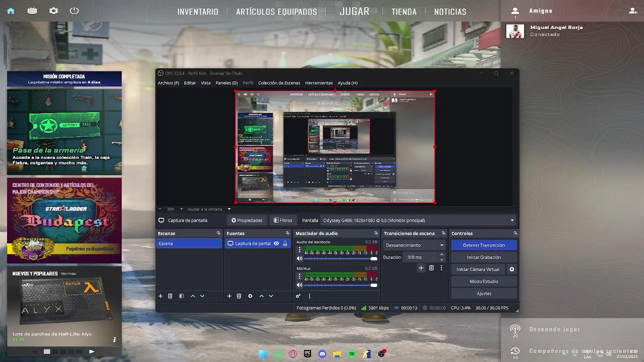Open the Archivo (F) menu
644x362 pixels.
pos(169,83)
